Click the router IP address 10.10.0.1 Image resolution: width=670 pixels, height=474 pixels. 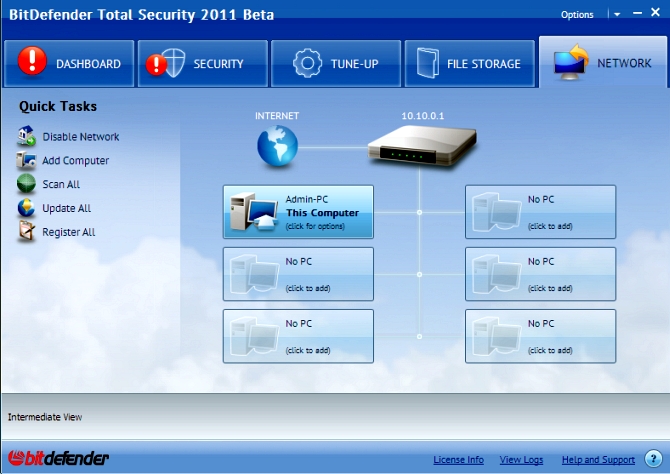click(423, 116)
